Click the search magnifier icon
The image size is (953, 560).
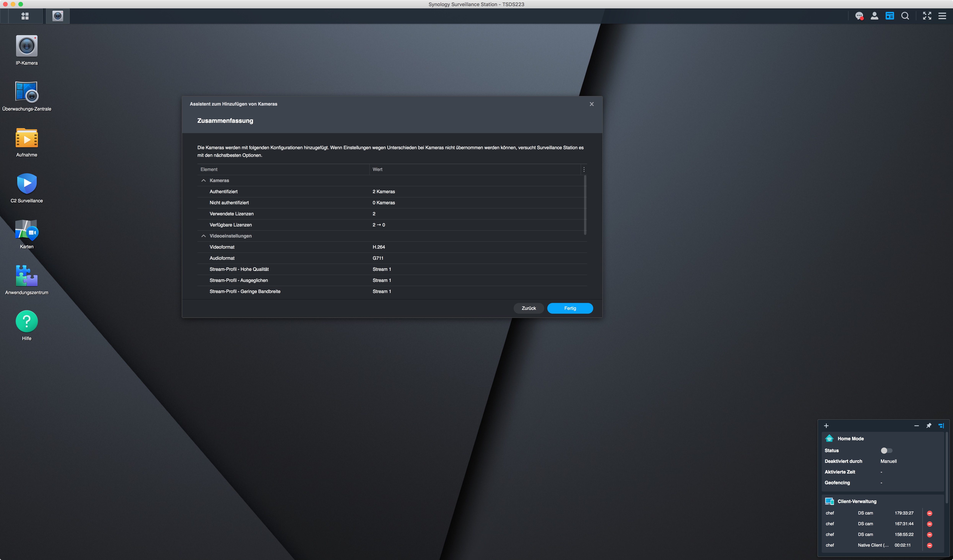click(905, 16)
